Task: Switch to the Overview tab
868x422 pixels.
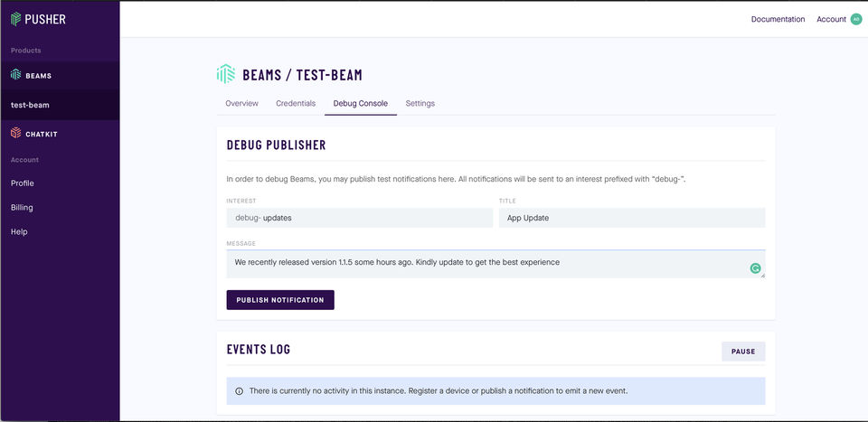Action: pos(241,104)
